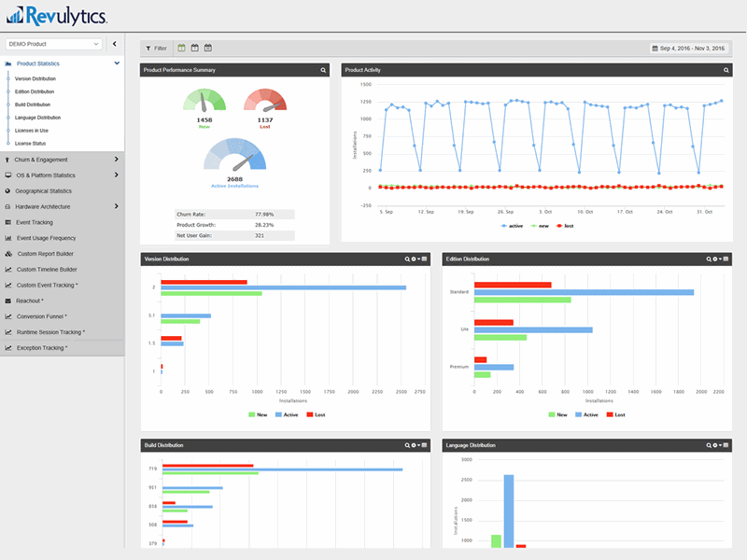Show table view for Language Distribution
This screenshot has height=560, width=747.
(x=726, y=445)
